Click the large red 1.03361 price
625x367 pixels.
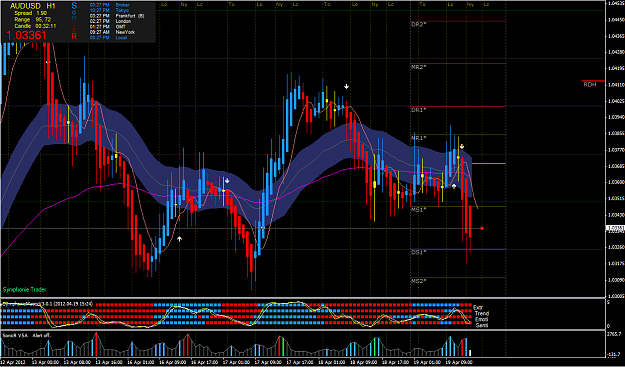tap(26, 35)
